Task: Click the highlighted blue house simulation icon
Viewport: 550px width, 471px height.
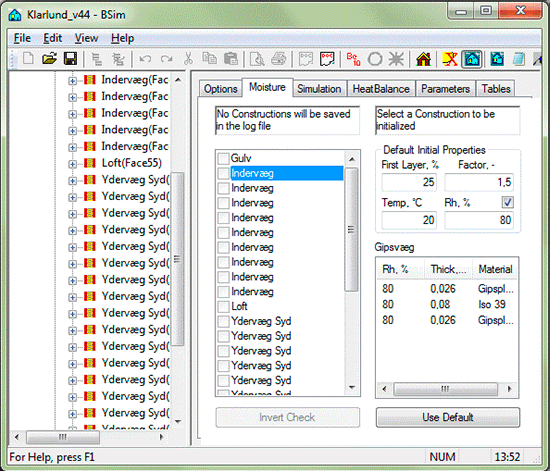Action: point(472,59)
